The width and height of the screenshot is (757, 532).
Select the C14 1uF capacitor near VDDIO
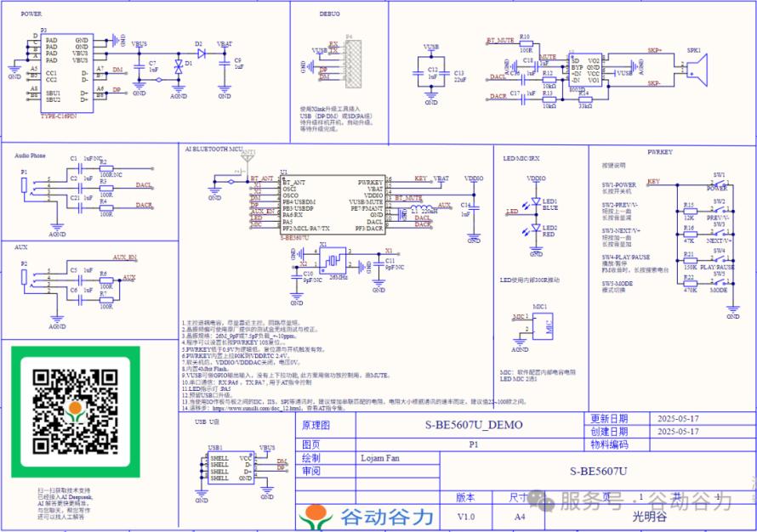click(x=474, y=208)
